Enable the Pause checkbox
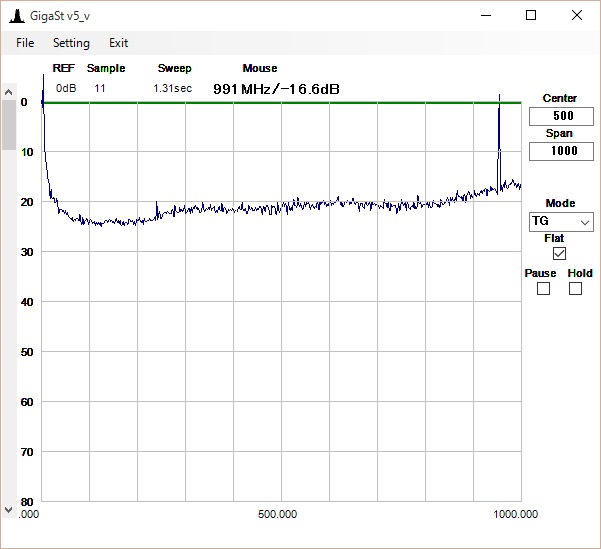This screenshot has width=601, height=549. click(543, 289)
